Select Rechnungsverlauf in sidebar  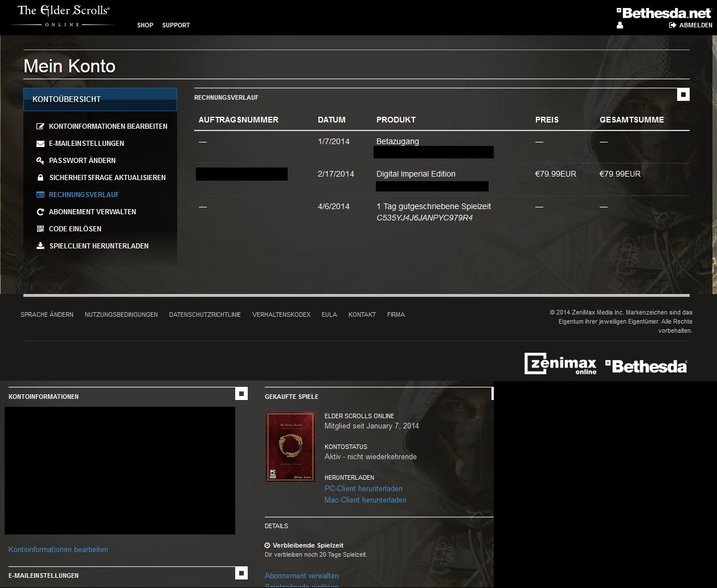click(84, 195)
